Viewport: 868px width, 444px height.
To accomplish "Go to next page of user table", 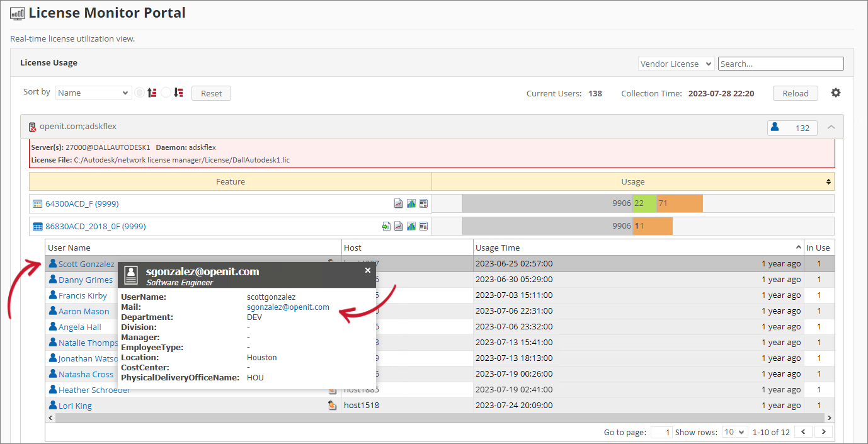I will tap(823, 432).
